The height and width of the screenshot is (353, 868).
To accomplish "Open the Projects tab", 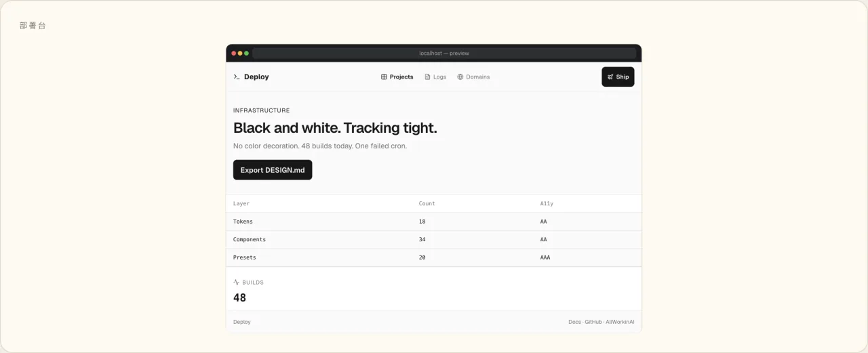I will tap(397, 77).
